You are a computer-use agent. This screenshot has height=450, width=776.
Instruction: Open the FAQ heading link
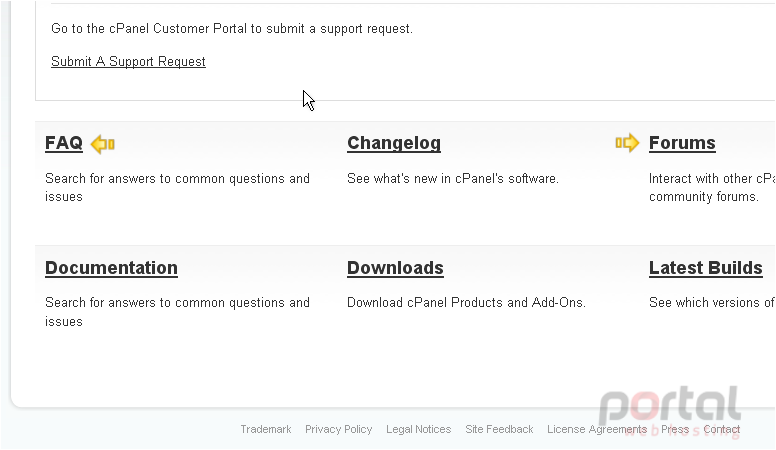tap(64, 143)
